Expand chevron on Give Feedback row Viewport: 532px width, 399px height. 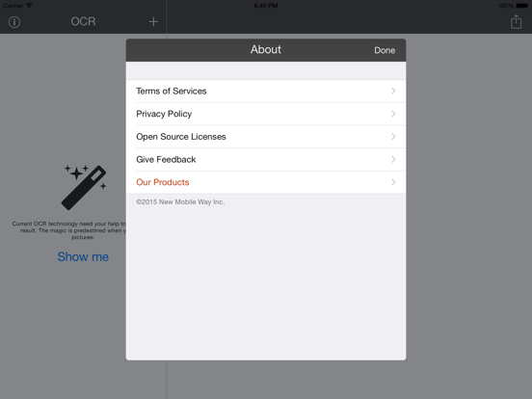tap(393, 159)
